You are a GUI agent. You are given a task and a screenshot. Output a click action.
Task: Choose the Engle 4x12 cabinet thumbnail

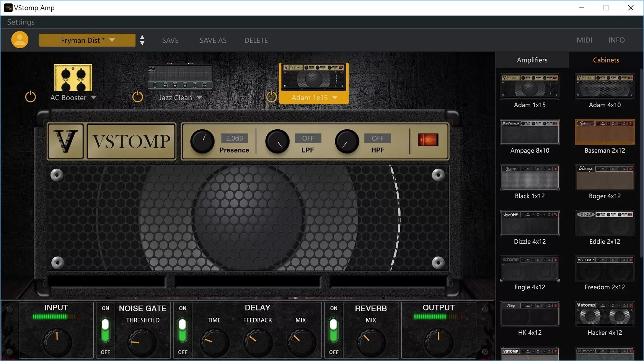(530, 268)
